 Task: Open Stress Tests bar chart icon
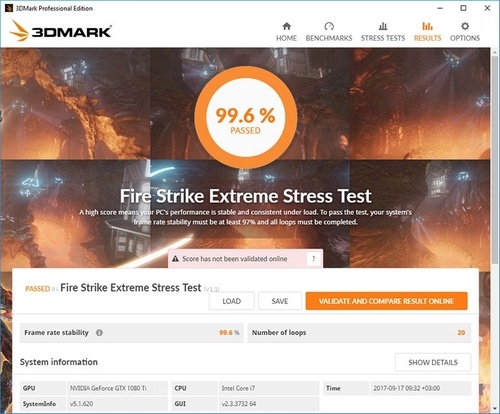pyautogui.click(x=383, y=26)
